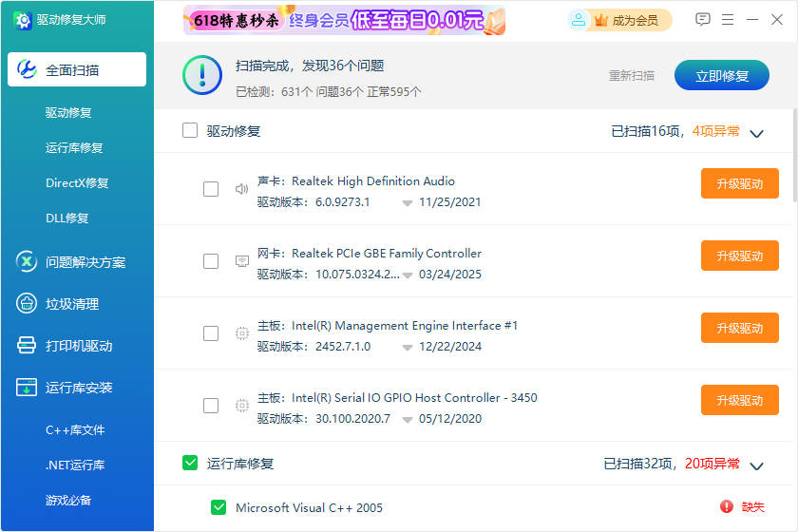Viewport: 798px width, 532px height.
Task: Open C++库文件 sidebar item
Action: [x=75, y=429]
